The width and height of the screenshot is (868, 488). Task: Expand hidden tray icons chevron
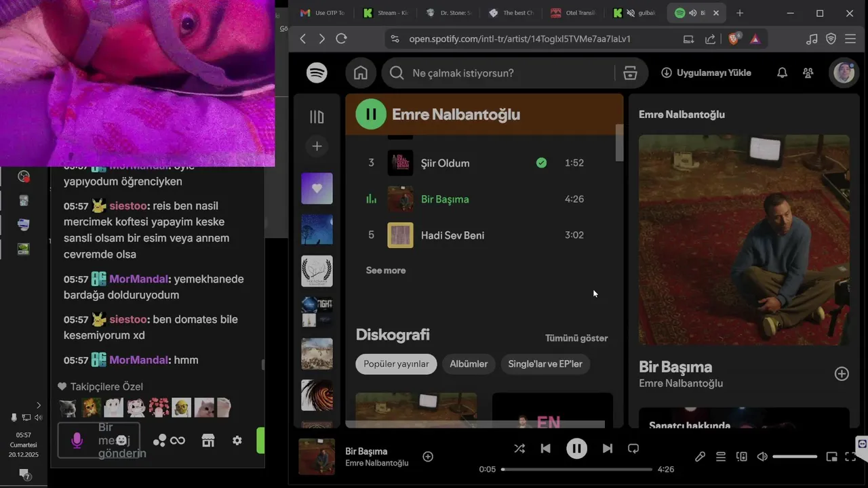[x=39, y=405]
